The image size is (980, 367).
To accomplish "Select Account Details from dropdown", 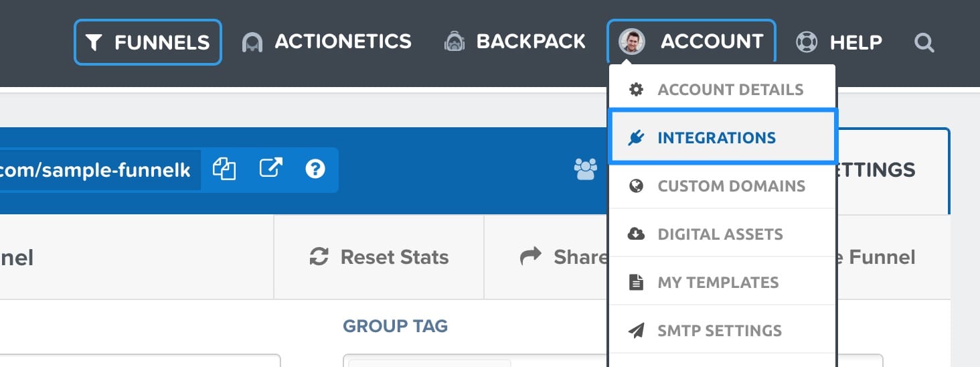I will tap(722, 90).
